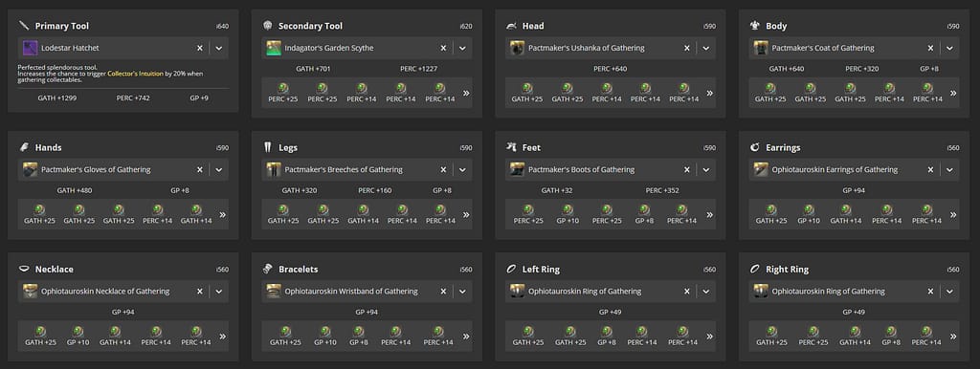Click the Ophiotauroskin Earrings item icon
980x369 pixels.
(761, 170)
